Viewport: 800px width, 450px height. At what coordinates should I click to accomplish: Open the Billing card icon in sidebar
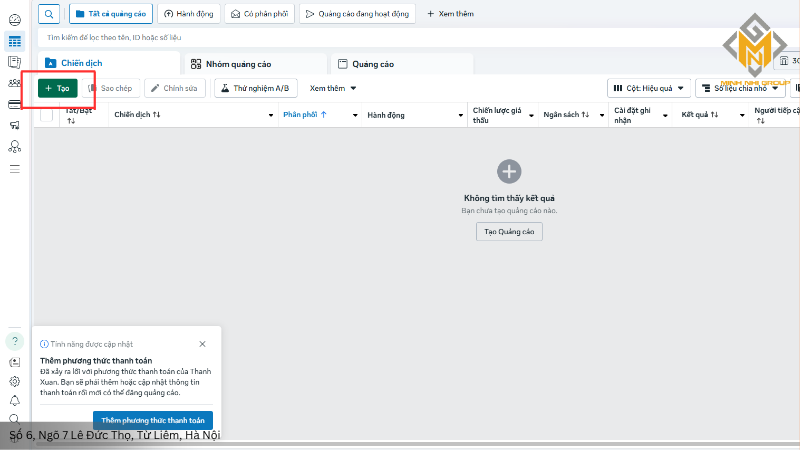[x=15, y=104]
